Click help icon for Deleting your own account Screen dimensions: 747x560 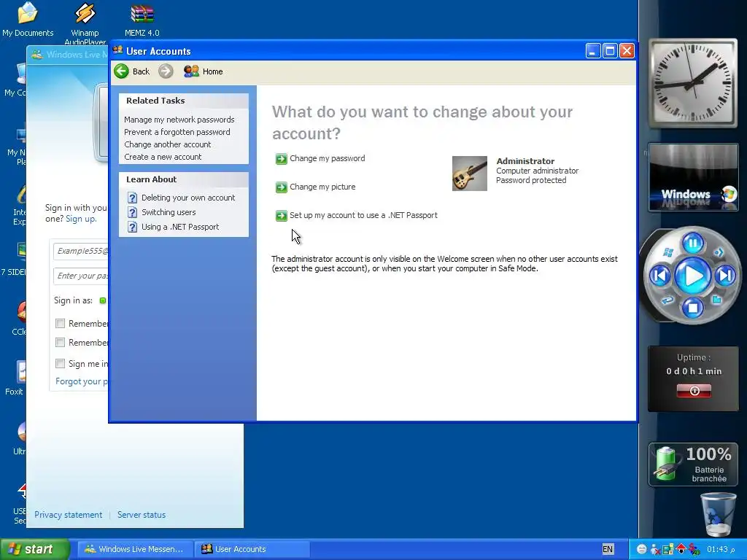click(133, 198)
